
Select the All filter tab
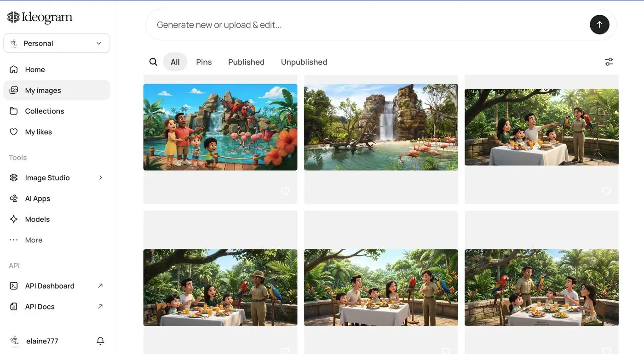tap(175, 62)
